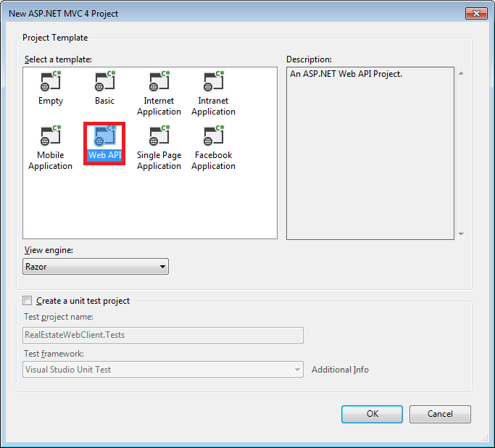Image resolution: width=495 pixels, height=448 pixels.
Task: Select the Empty project template icon
Action: point(51,80)
